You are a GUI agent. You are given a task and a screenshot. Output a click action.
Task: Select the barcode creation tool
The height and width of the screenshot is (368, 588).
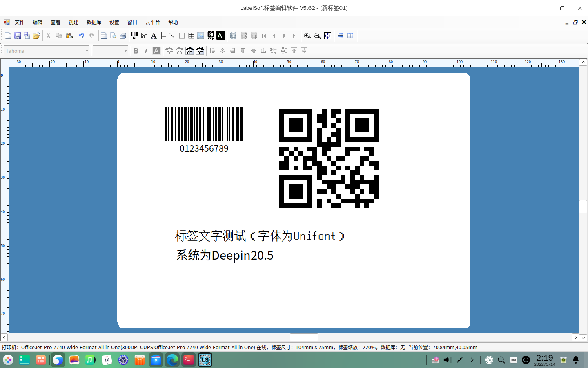coord(134,36)
